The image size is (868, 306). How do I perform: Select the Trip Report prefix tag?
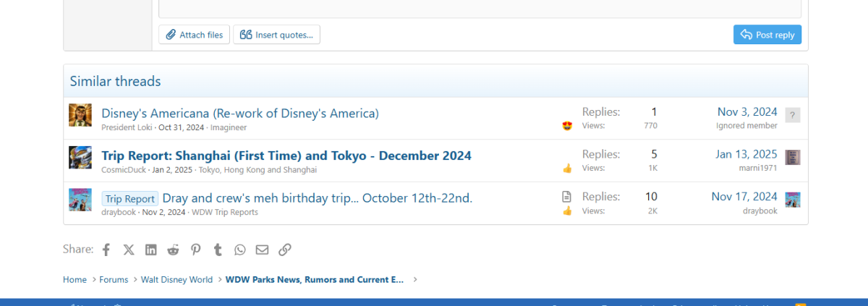tap(130, 199)
